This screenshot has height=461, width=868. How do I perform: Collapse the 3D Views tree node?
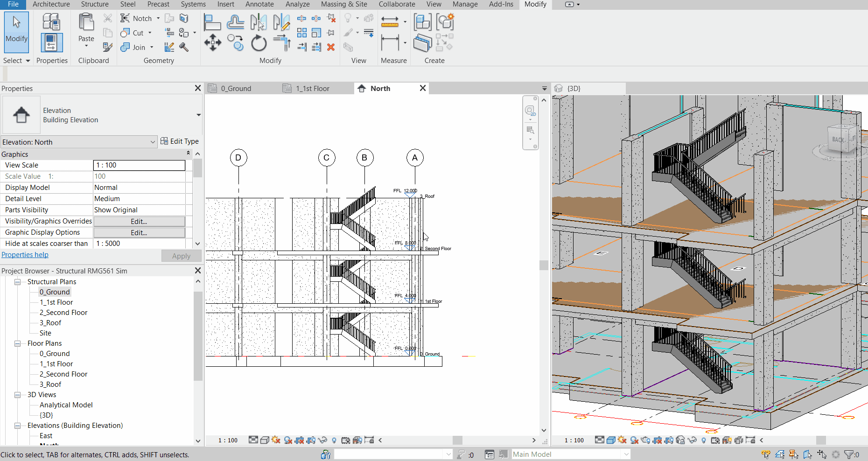pos(17,395)
